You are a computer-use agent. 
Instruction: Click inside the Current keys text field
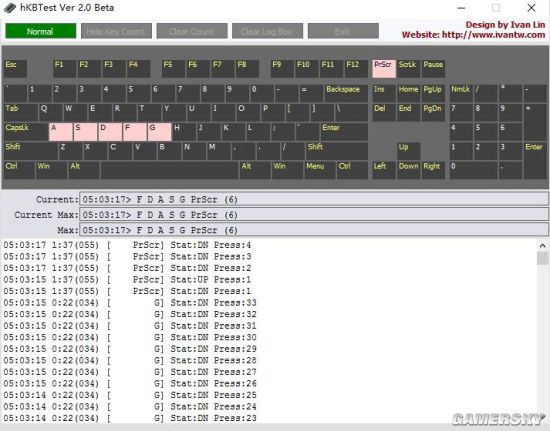(x=314, y=199)
